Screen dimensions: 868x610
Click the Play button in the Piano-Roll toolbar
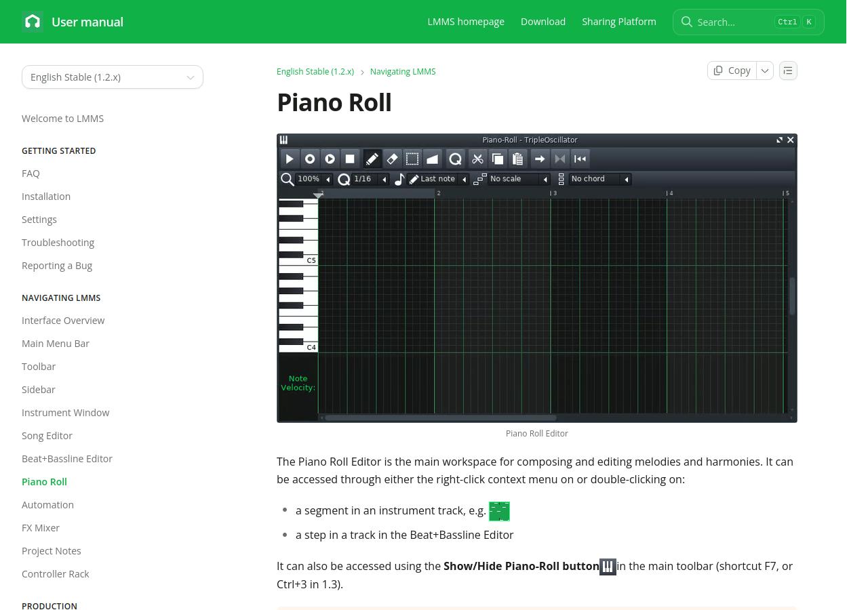click(x=290, y=159)
